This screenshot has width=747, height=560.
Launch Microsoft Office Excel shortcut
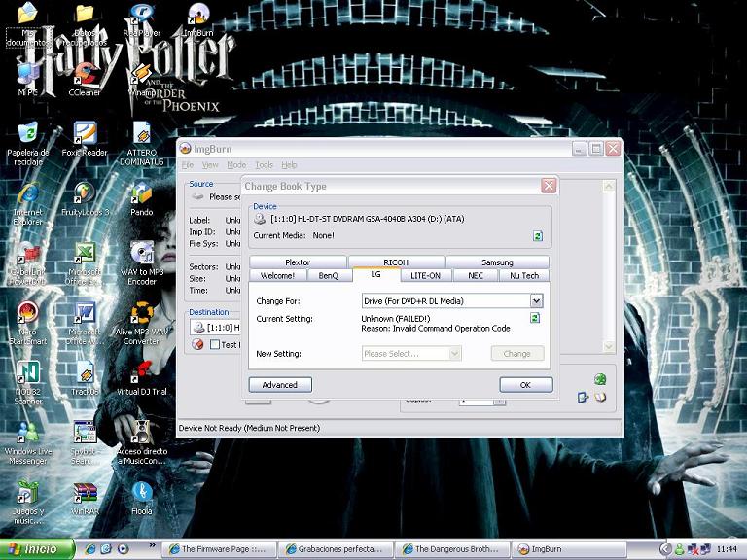(x=85, y=263)
